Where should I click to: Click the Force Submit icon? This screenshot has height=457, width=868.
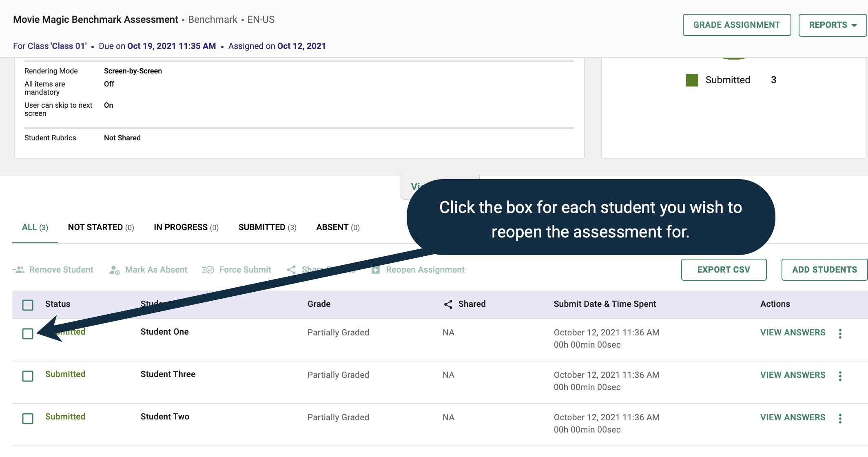(x=208, y=270)
